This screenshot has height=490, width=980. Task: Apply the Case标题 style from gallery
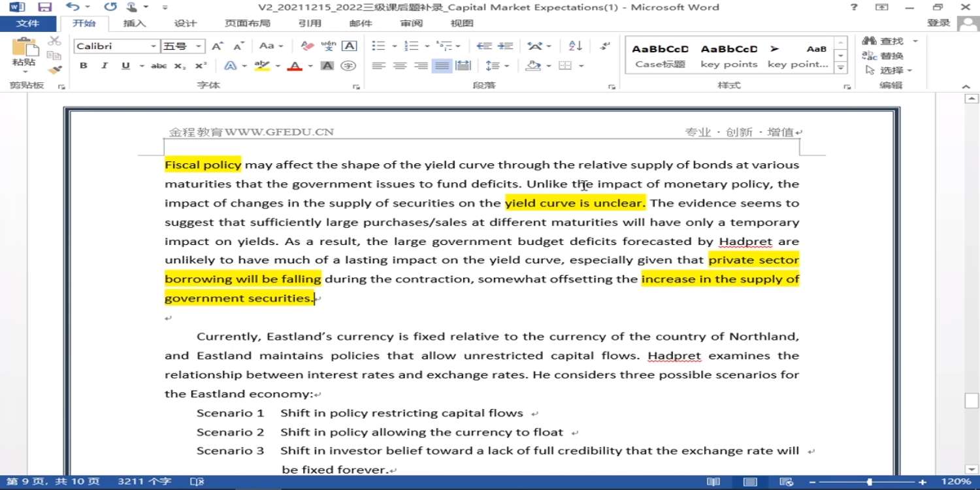tap(660, 56)
